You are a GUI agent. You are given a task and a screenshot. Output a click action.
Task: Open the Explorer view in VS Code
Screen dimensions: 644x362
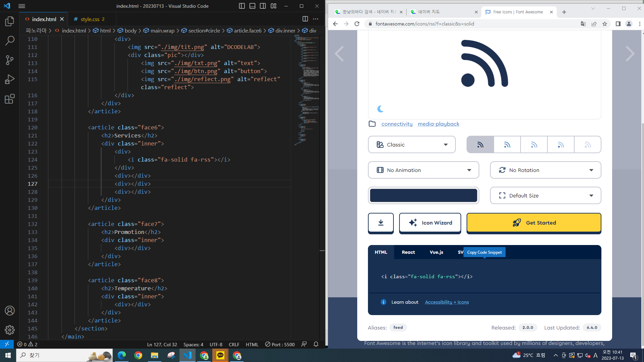[10, 21]
